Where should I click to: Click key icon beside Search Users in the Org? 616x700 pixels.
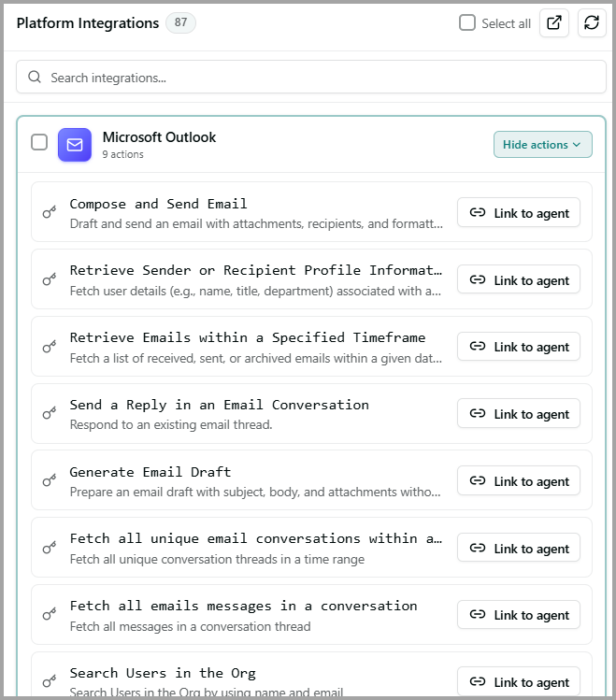(50, 681)
